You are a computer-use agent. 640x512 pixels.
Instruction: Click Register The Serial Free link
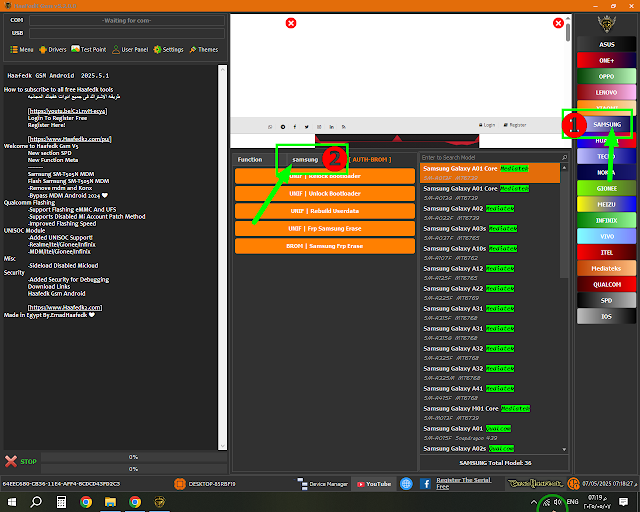[x=464, y=483]
